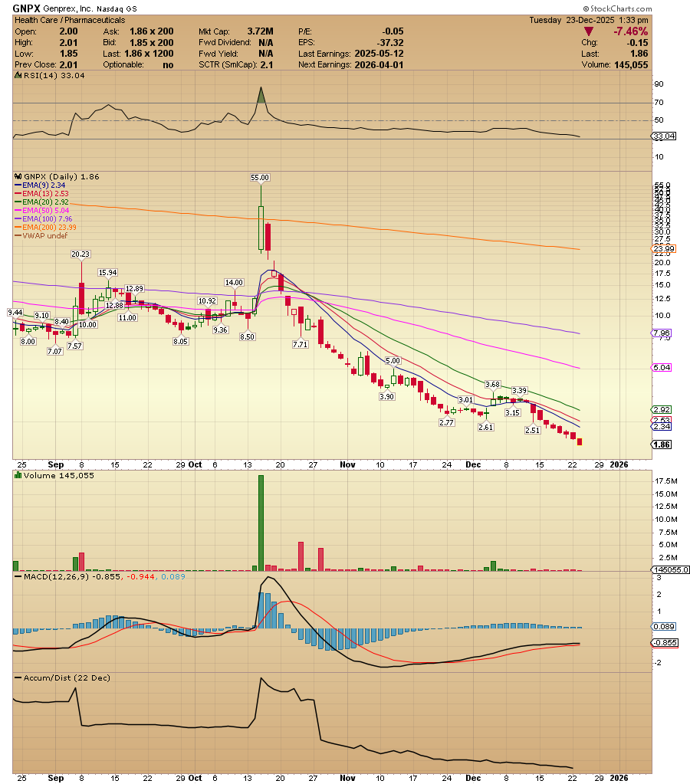
Task: Click the Optionable value no
Action: click(168, 65)
